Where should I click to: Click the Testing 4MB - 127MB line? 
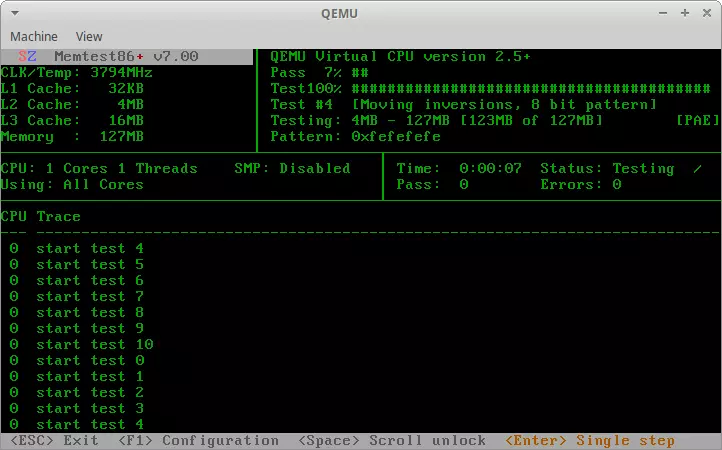click(x=437, y=121)
